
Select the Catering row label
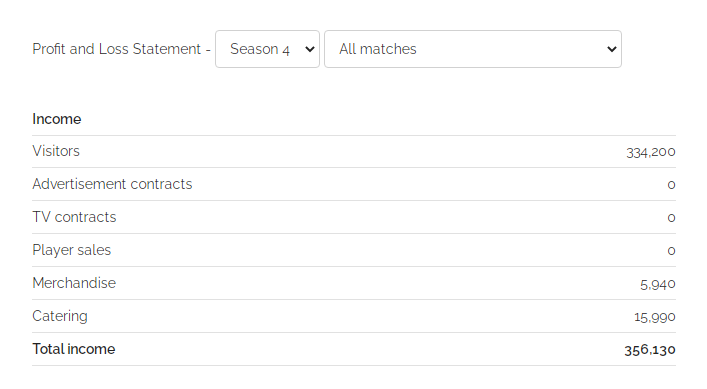tap(60, 316)
